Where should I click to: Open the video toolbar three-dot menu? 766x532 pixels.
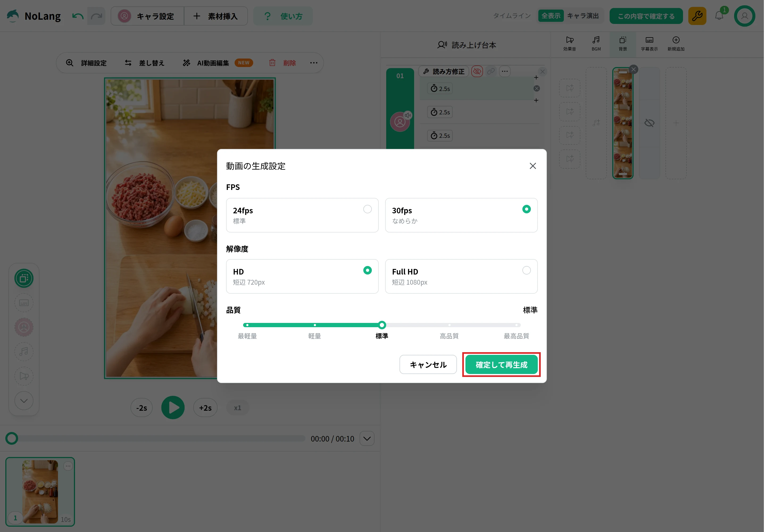pos(314,63)
